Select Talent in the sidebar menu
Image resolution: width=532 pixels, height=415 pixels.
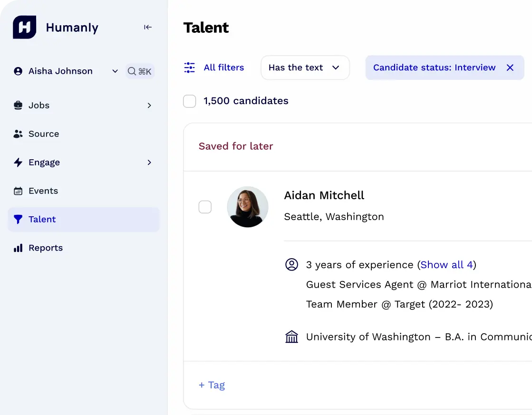[x=42, y=219]
